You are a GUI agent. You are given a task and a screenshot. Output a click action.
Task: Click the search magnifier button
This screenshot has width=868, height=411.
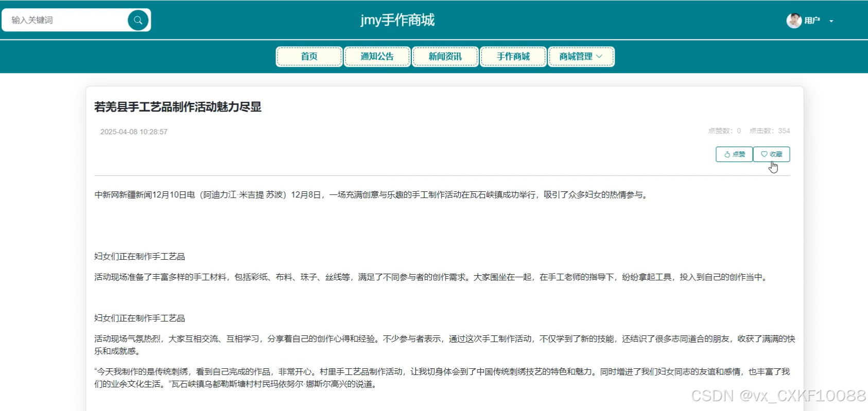(138, 20)
